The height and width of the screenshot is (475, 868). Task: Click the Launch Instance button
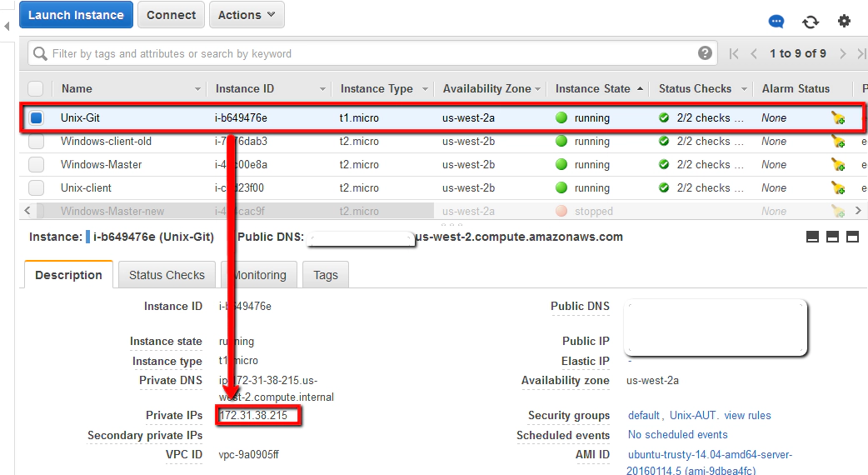point(76,15)
